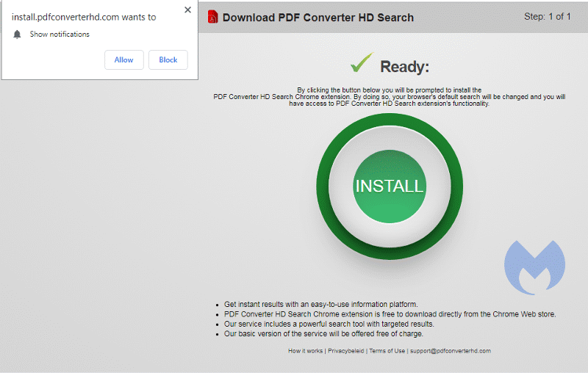Click the bullet about Chrome Web store
This screenshot has width=588, height=373.
390,314
